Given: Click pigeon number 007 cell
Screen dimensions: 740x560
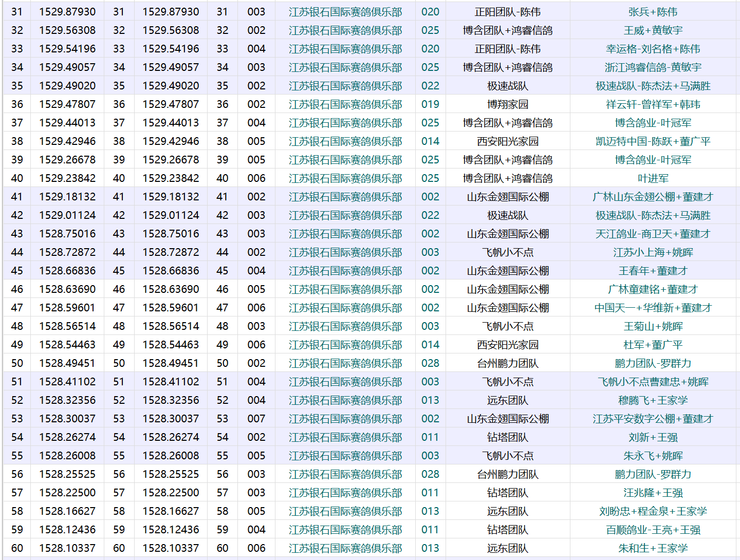Looking at the screenshot, I should 256,419.
